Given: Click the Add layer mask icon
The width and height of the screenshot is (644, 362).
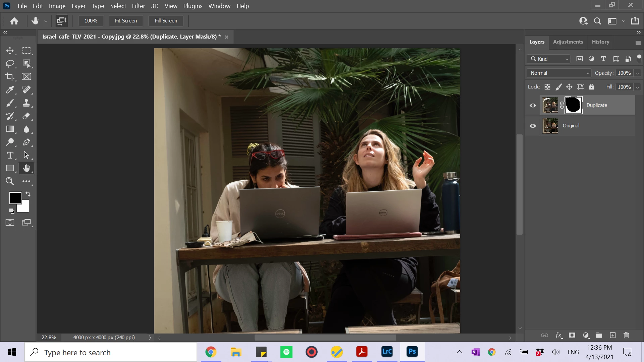Looking at the screenshot, I should click(572, 335).
